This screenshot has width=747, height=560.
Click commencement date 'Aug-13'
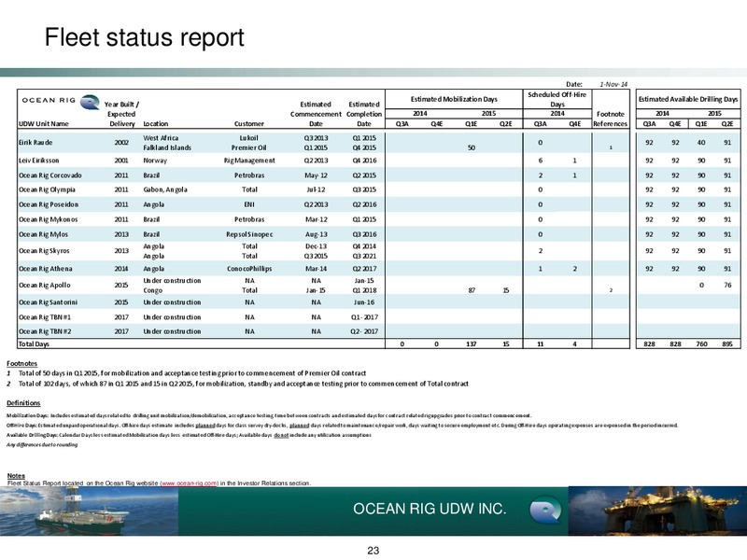click(316, 234)
